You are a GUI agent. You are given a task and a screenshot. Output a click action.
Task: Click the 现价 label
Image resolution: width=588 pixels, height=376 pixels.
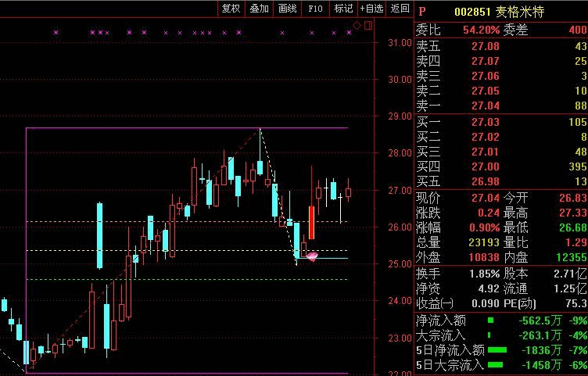(428, 198)
